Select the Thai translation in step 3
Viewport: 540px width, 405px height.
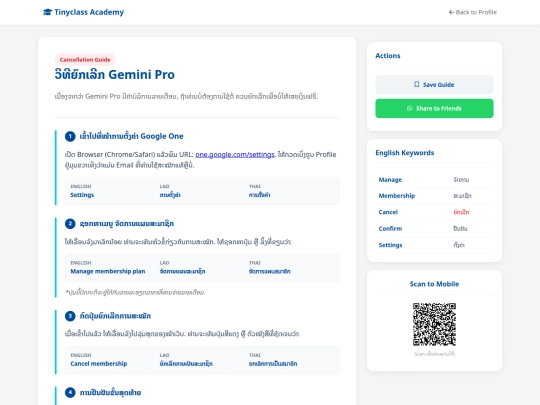coord(273,364)
